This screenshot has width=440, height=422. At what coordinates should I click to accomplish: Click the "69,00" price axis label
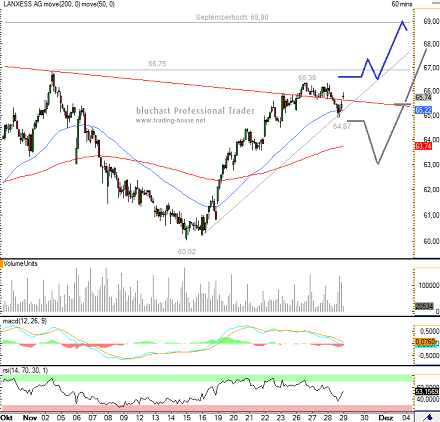click(x=431, y=21)
